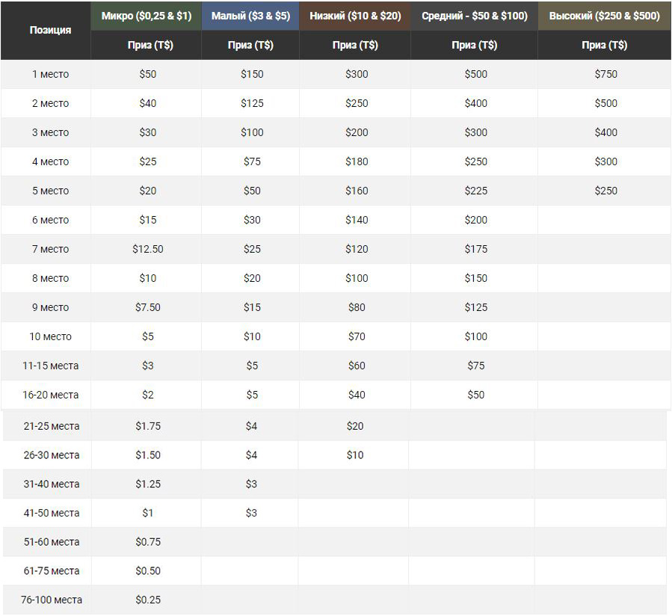Viewport: 672px width, 616px height.
Task: Select the 51-60 места row label
Action: pos(51,541)
